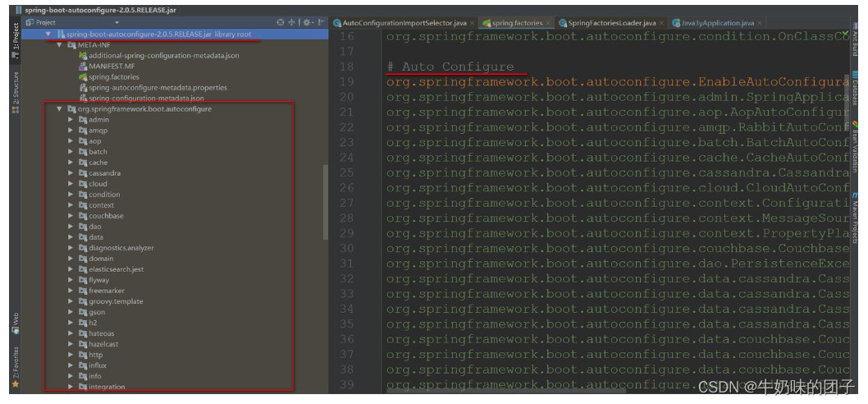This screenshot has height=404, width=868.
Task: Click the Scroll from Source target icon
Action: [280, 22]
